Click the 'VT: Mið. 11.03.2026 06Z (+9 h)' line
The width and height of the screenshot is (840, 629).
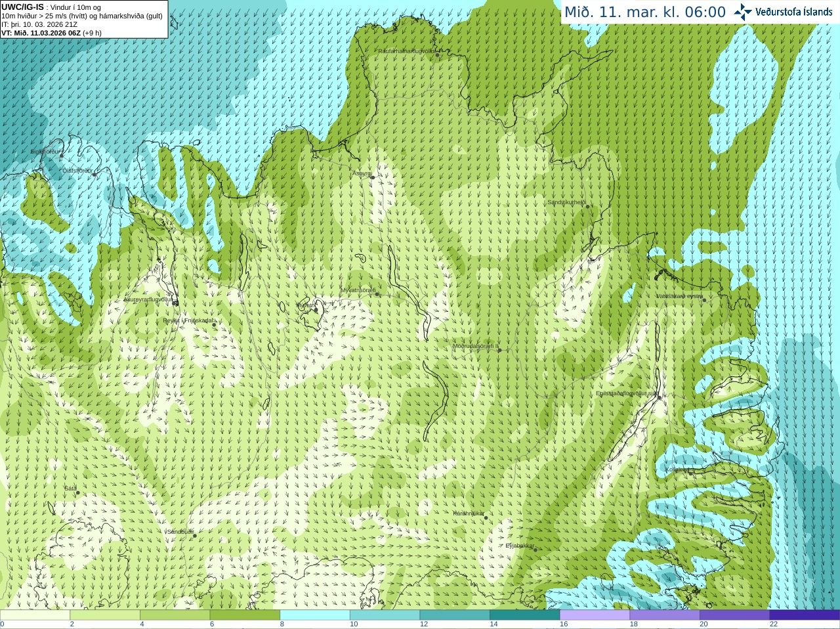52,33
